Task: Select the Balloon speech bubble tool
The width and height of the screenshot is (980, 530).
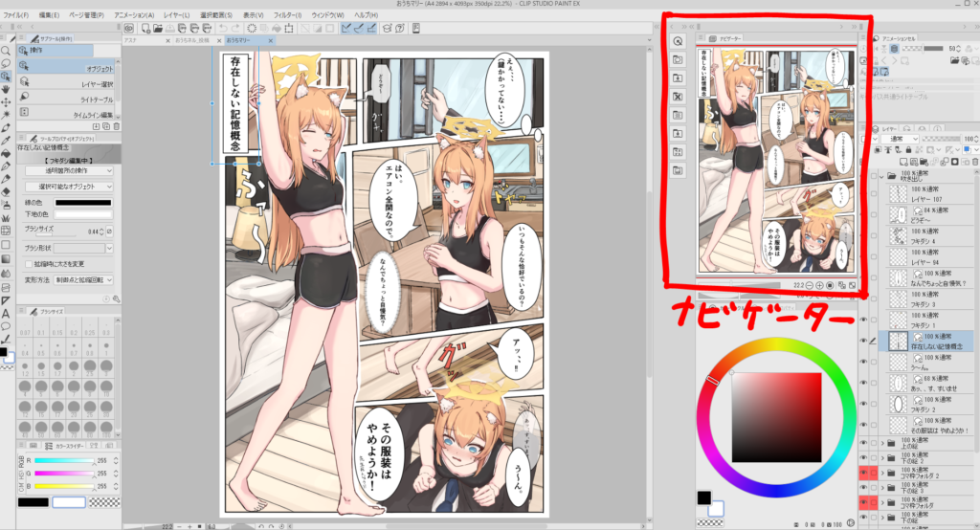Action: pos(6,326)
